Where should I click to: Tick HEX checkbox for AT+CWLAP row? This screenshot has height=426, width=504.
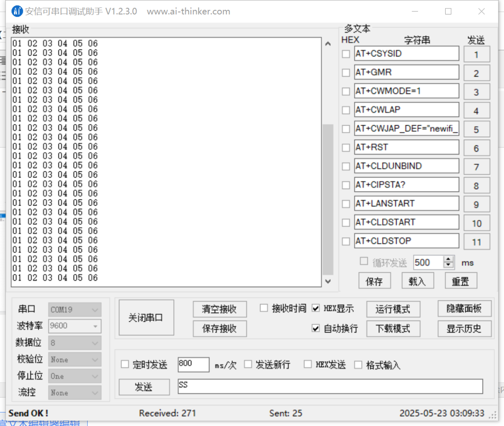pos(346,110)
